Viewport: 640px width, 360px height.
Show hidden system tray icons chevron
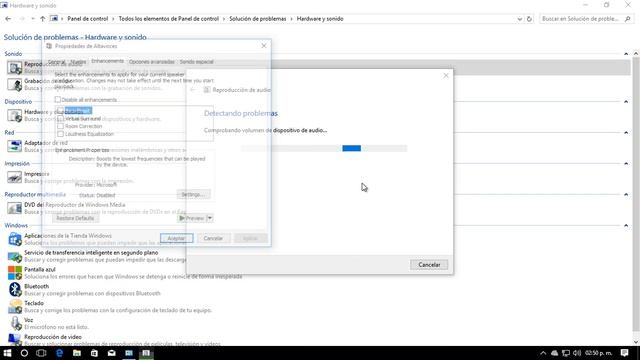(x=543, y=353)
